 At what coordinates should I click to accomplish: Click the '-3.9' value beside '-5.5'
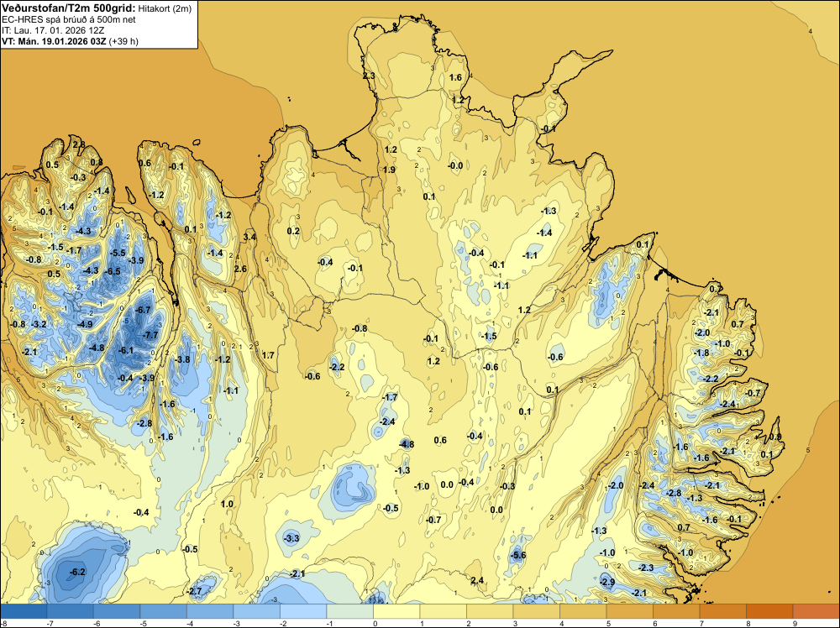[x=136, y=260]
